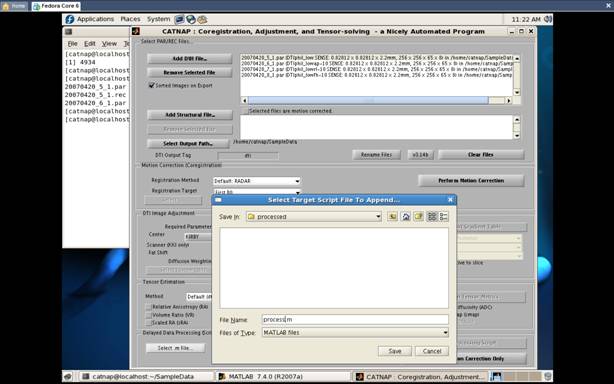This screenshot has height=384, width=614.
Task: Click Add DWI File button
Action: [x=190, y=58]
